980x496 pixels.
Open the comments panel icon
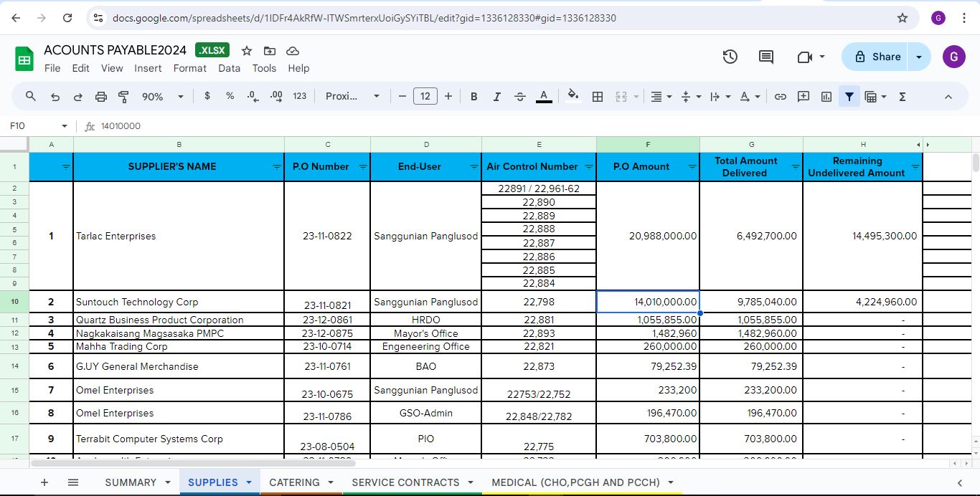(766, 57)
